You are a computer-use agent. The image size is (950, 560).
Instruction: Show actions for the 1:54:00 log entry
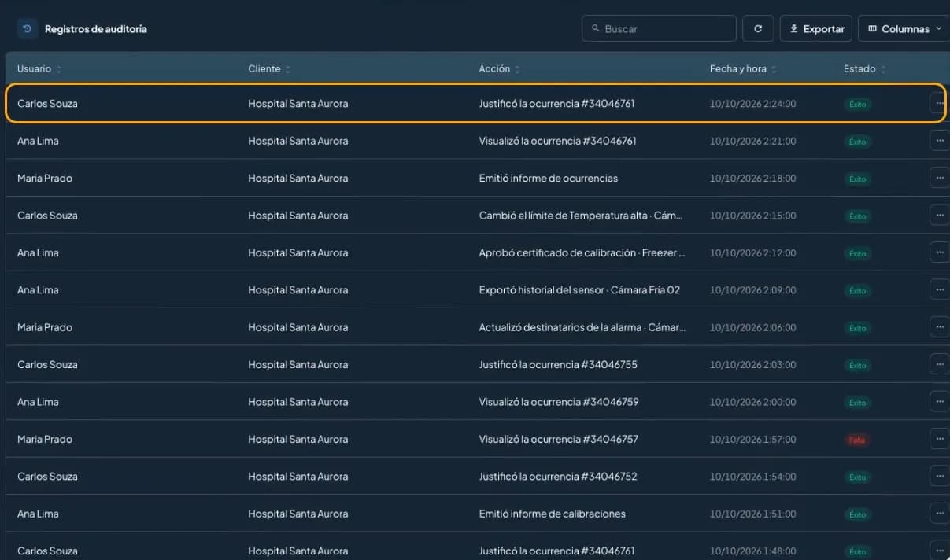(x=939, y=476)
